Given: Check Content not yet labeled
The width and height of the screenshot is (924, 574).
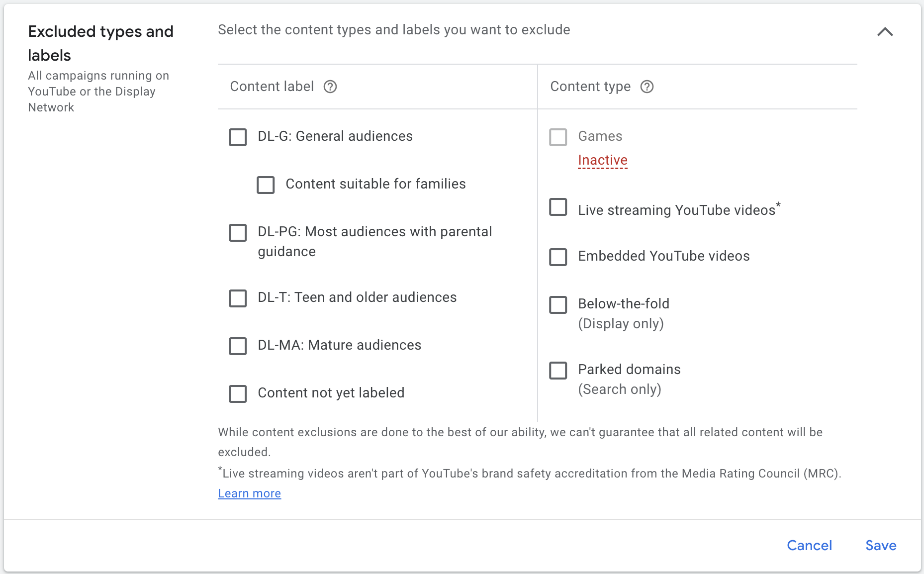Looking at the screenshot, I should pyautogui.click(x=238, y=394).
